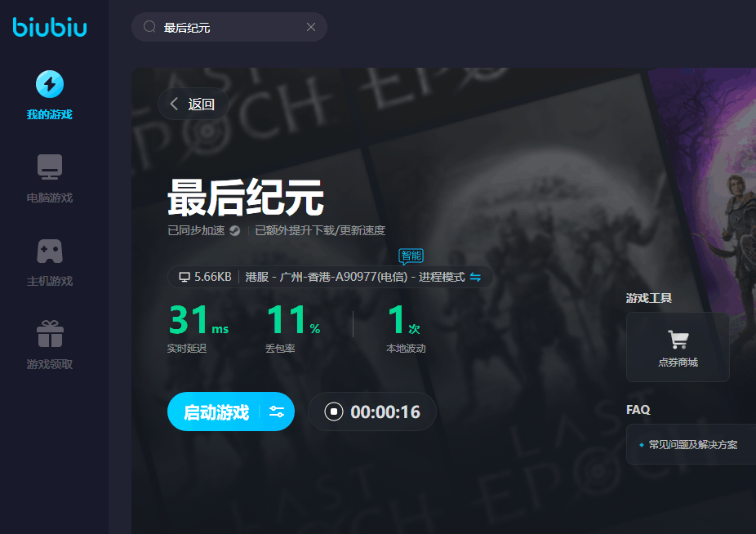Switch server node with blue arrows icon
This screenshot has width=756, height=534.
tap(475, 277)
